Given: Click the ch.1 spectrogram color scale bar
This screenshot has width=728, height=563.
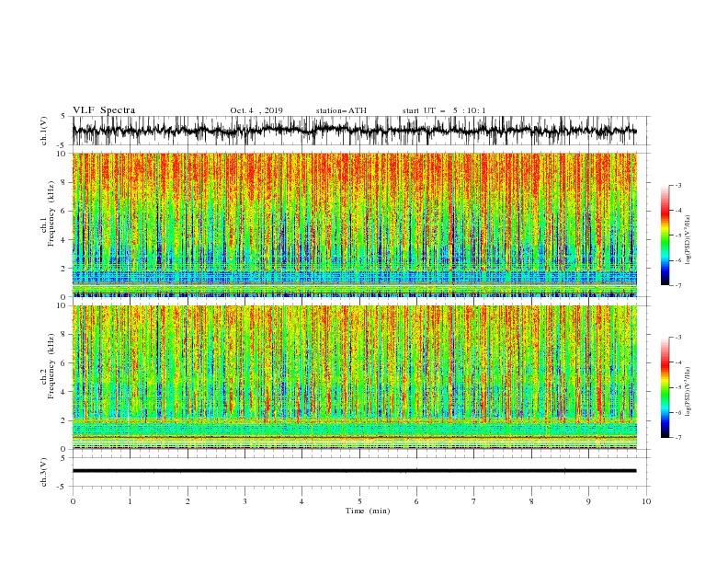Looking at the screenshot, I should tap(665, 236).
